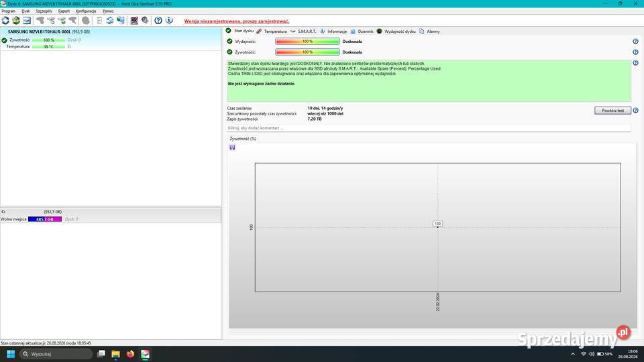Click the blue sync arrows toolbar icon
Image resolution: width=644 pixels, height=362 pixels.
109,21
